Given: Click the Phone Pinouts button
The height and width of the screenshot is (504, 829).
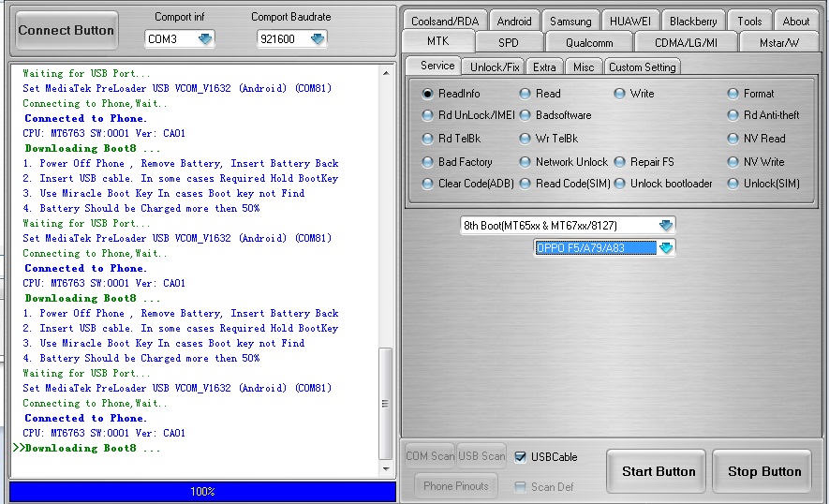Looking at the screenshot, I should click(x=456, y=486).
